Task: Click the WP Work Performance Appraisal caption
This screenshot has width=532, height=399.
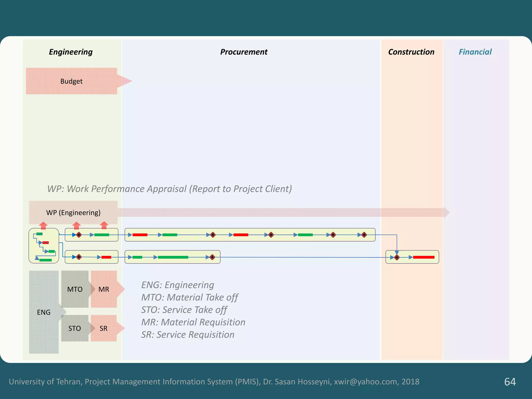Action: (x=169, y=189)
